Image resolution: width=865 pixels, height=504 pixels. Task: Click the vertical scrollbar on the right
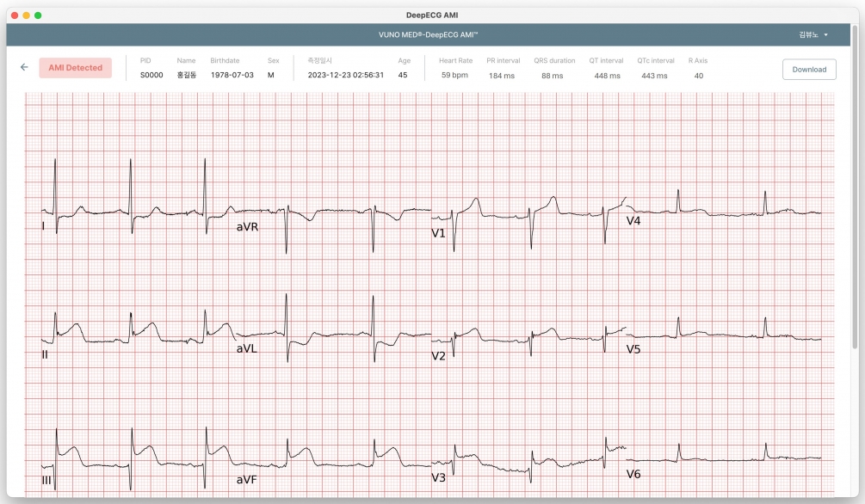(855, 189)
